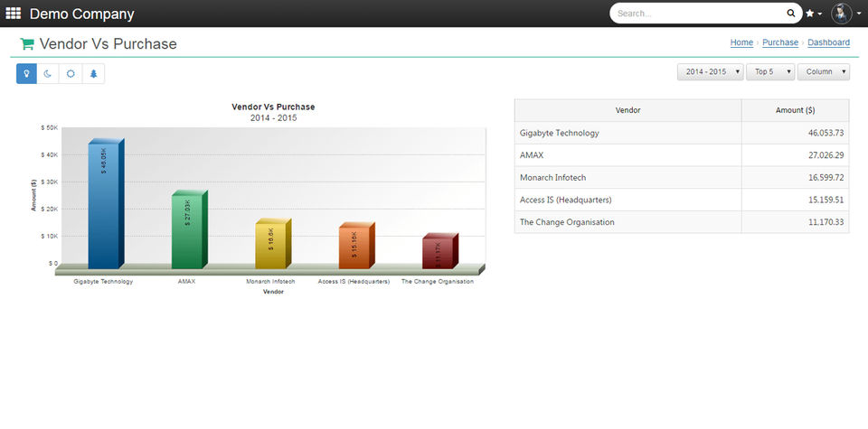Open the favorites star menu
Viewport: 868px width, 429px height.
click(x=814, y=14)
